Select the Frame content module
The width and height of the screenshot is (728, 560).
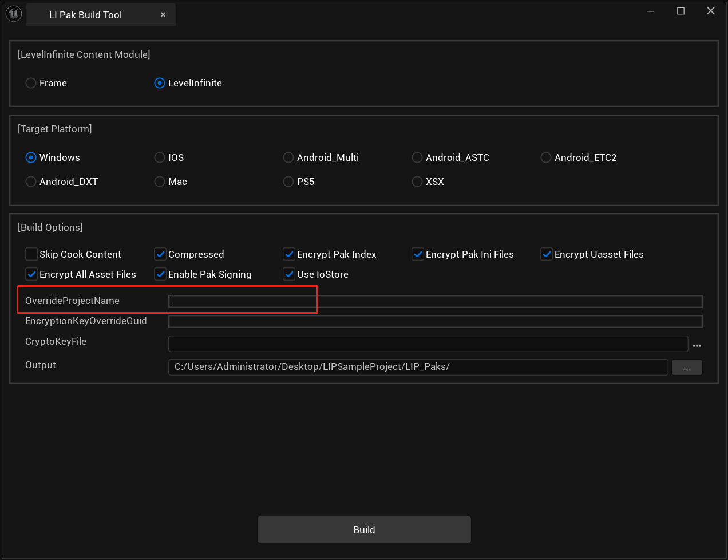click(31, 83)
